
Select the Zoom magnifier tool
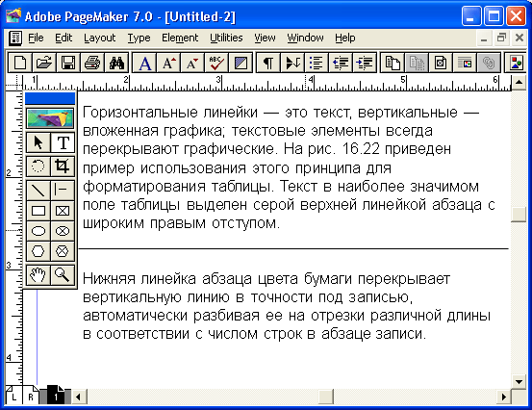63,275
